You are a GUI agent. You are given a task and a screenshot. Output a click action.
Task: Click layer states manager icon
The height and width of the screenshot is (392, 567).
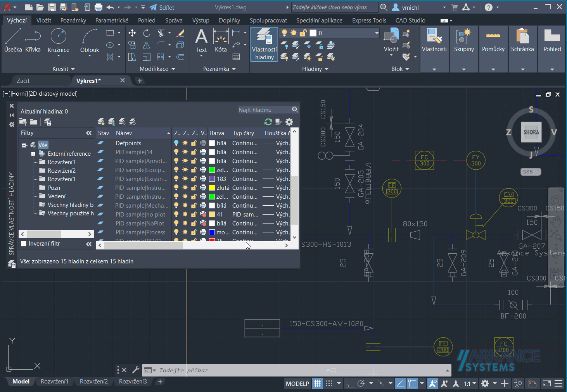tap(48, 122)
